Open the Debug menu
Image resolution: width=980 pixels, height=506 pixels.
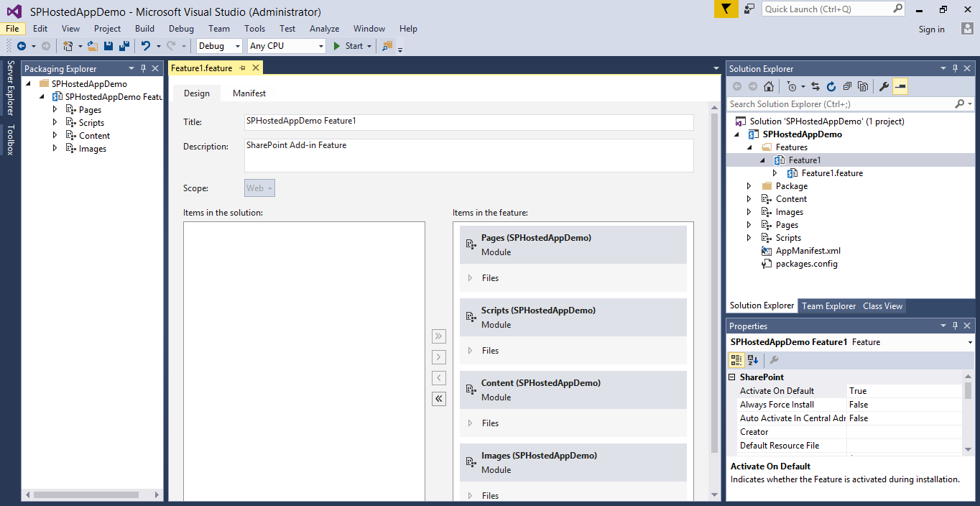pos(181,29)
